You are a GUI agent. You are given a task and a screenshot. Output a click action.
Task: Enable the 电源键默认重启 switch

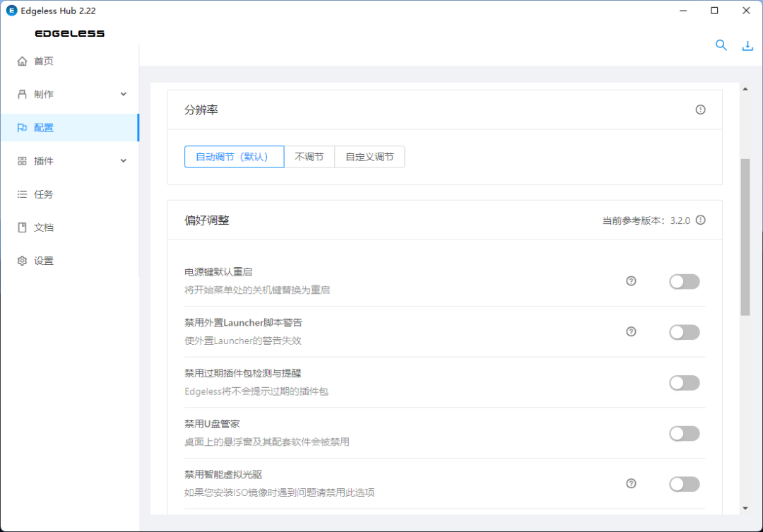[684, 281]
